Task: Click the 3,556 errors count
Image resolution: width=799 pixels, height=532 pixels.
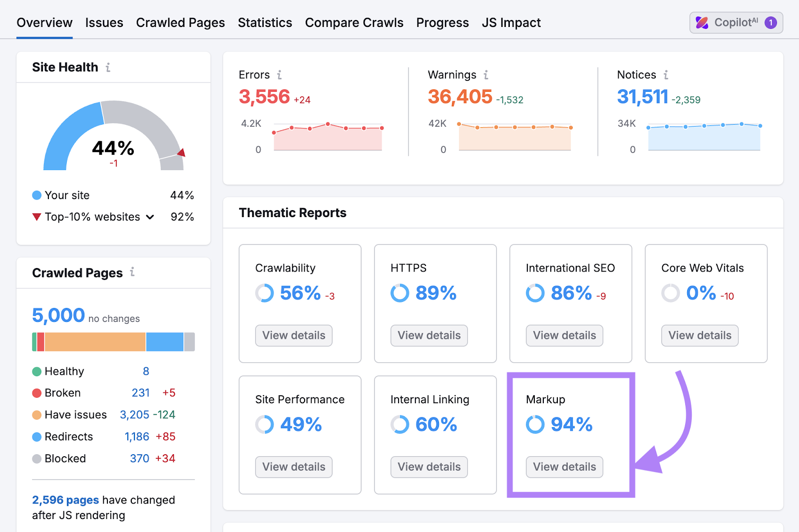Action: pos(264,97)
